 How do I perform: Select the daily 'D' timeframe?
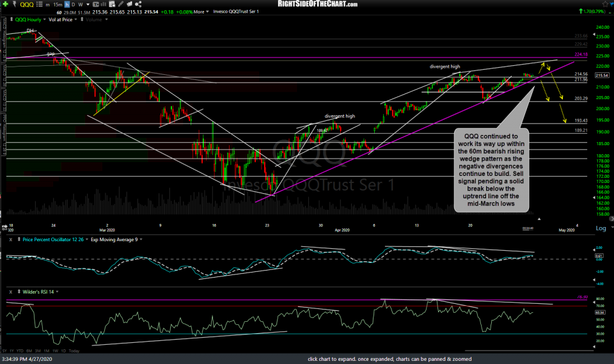[x=73, y=4]
